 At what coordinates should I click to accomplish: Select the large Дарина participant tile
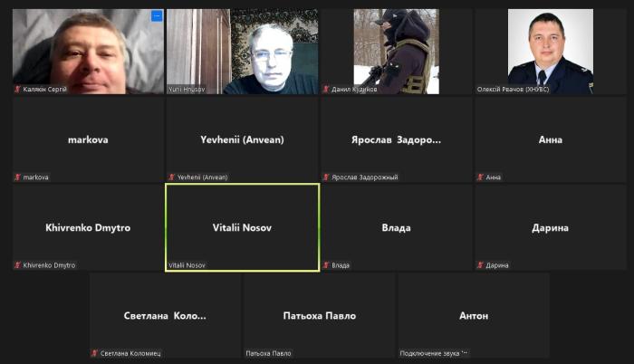pyautogui.click(x=551, y=227)
